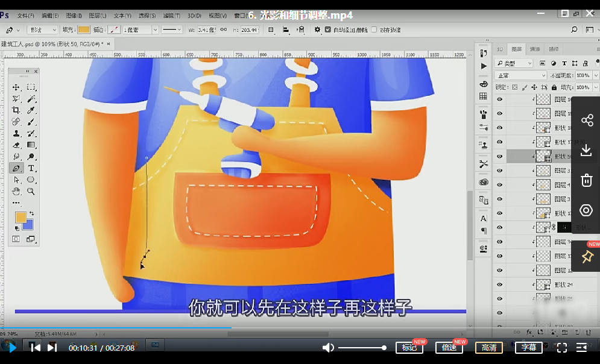Screen dimensions: 600x364
Task: Go back to the previous video
Action: [x=35, y=347]
